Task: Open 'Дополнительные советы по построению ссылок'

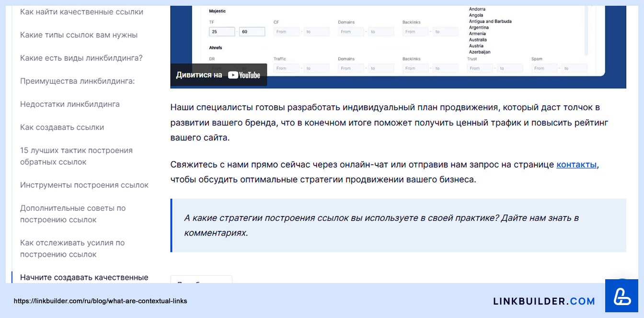Action: 73,214
